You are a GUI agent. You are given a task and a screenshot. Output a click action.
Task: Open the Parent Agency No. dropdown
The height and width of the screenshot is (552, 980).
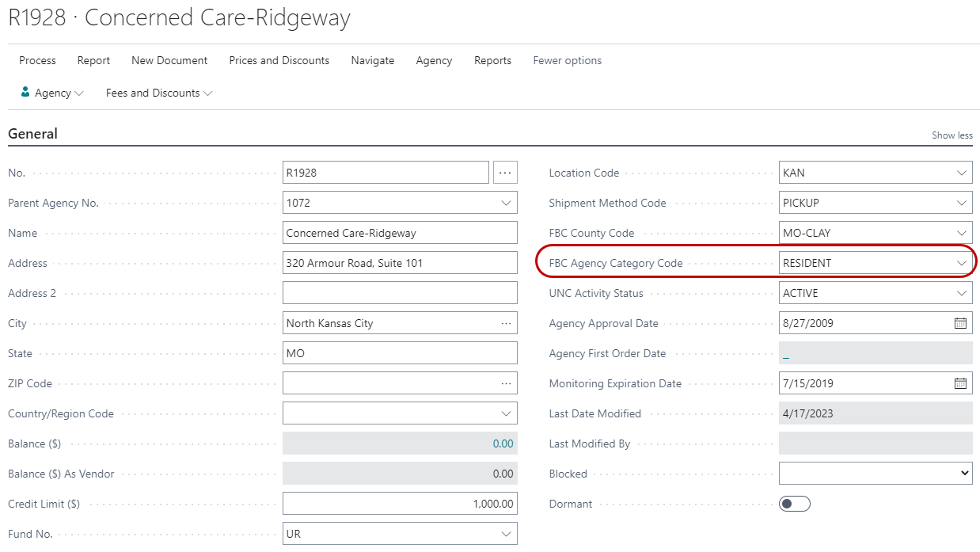click(506, 203)
